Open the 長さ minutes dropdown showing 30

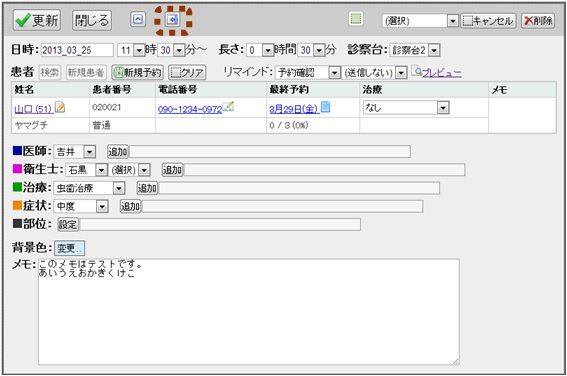(311, 50)
